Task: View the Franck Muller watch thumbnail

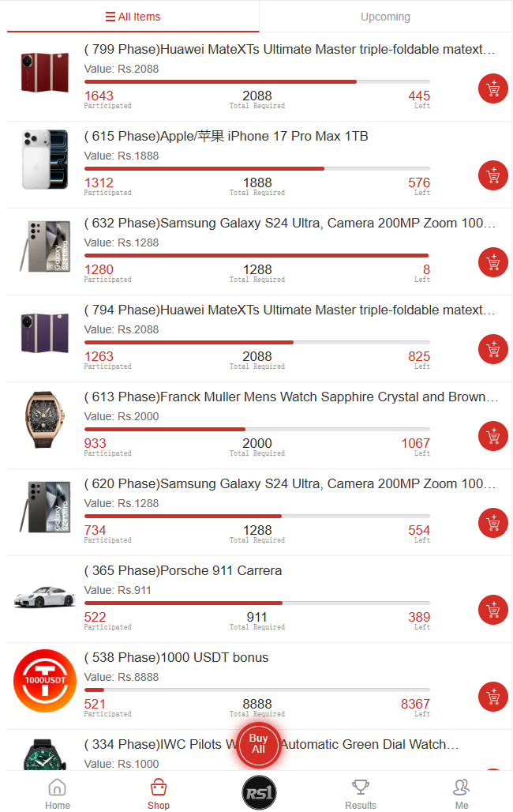Action: (x=45, y=420)
